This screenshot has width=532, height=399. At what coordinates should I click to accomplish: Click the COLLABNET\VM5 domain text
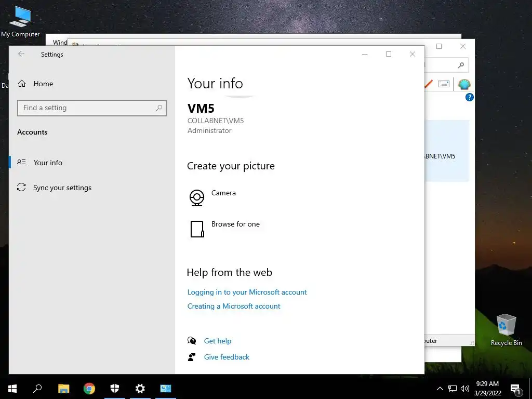point(216,121)
